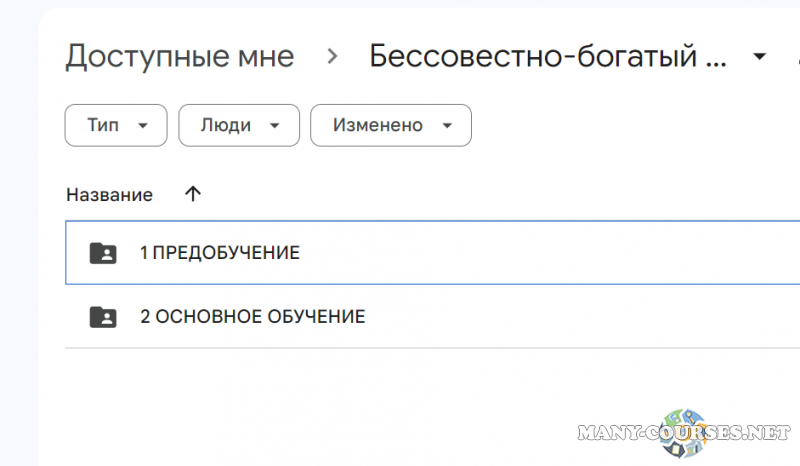Sort by the Название column header
The width and height of the screenshot is (800, 466).
(x=109, y=195)
